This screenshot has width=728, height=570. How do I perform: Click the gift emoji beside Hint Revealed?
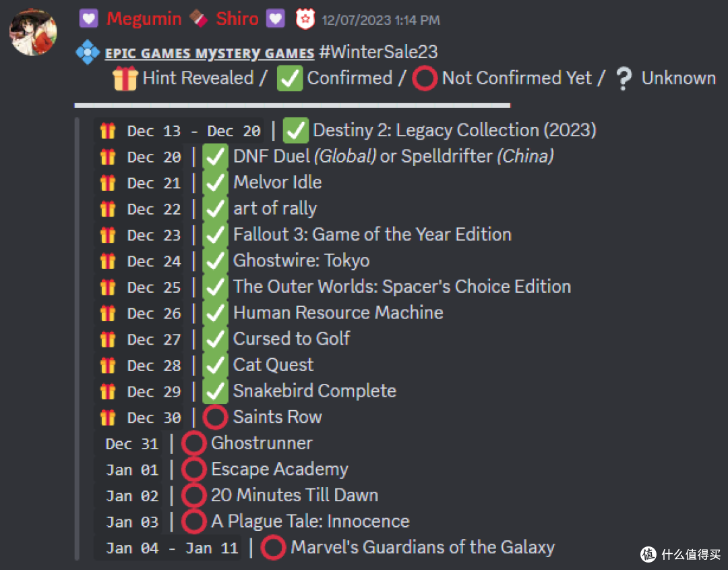[125, 78]
